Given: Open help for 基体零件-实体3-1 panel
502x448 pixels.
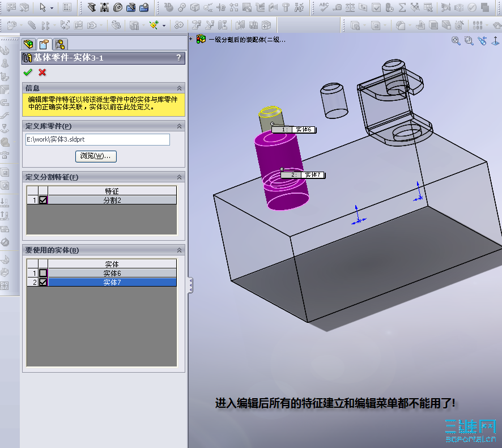Looking at the screenshot, I should [178, 58].
